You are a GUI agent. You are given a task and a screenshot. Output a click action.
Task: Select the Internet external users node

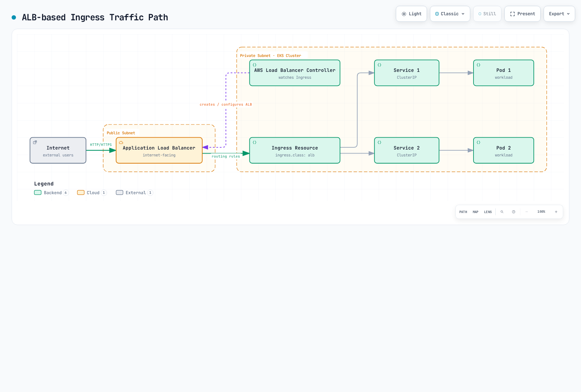click(58, 150)
